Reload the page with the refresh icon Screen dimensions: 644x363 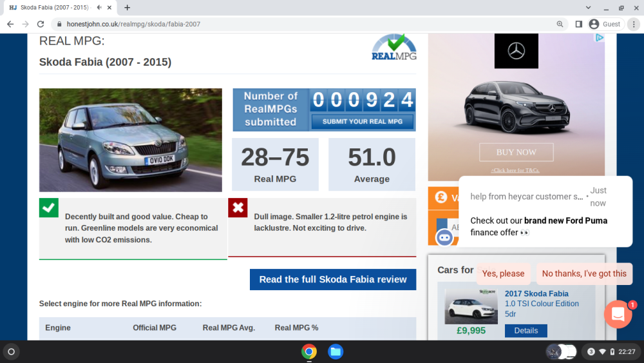(x=40, y=25)
